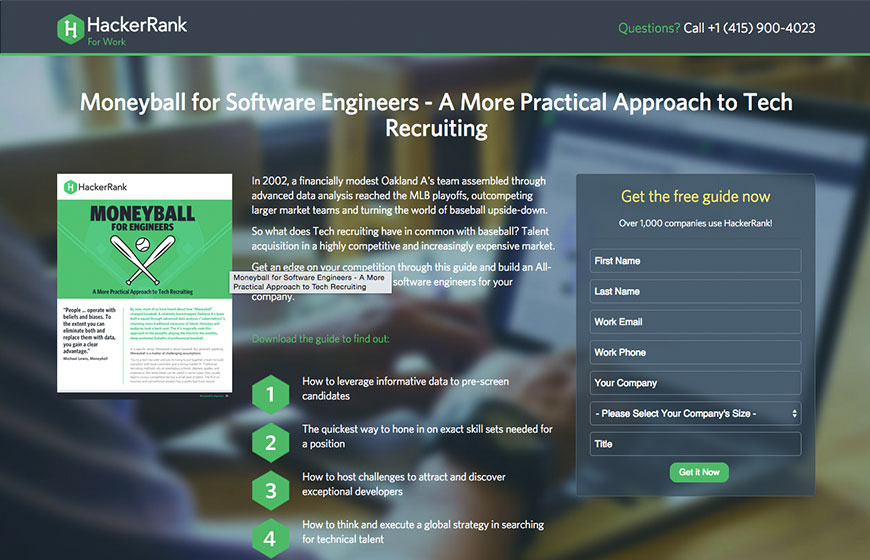The width and height of the screenshot is (870, 560).
Task: Click the crossed baseball bats graphic
Action: [x=143, y=259]
